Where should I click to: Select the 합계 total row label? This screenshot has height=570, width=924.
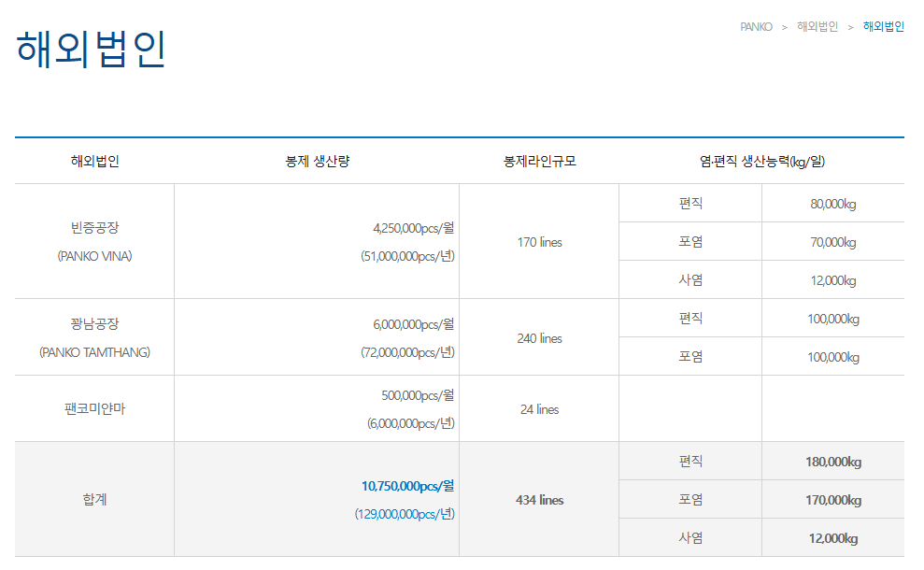pos(93,499)
